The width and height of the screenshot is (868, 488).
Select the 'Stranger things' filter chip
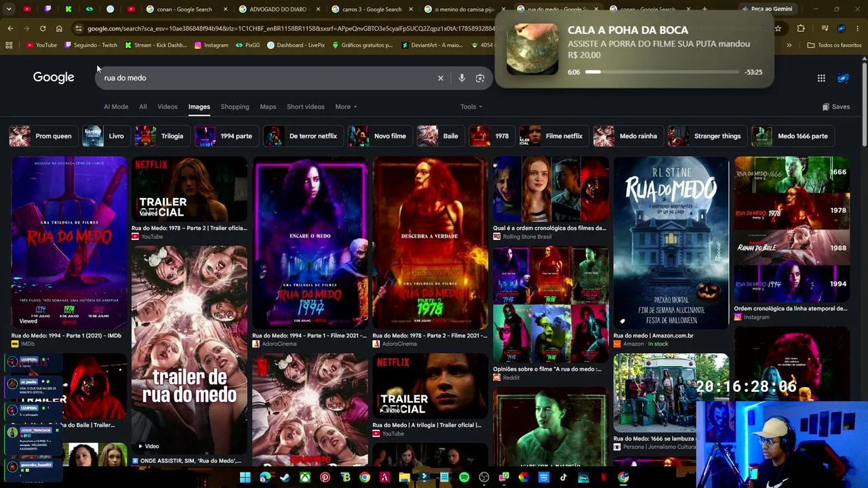(x=706, y=136)
